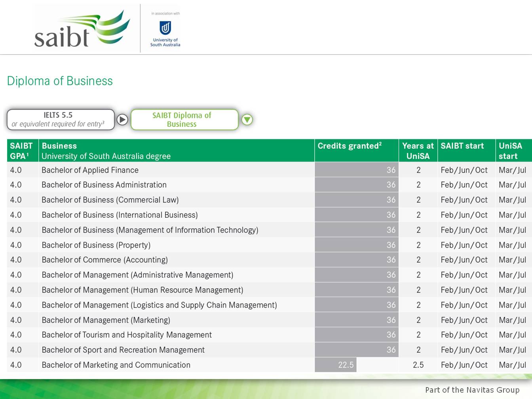The image size is (532, 399).
Task: Select Bachelor of Business Administration
Action: [x=104, y=185]
